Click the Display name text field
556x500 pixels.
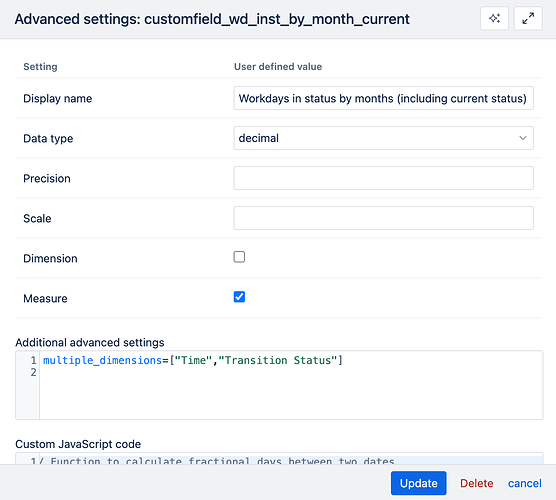click(383, 98)
